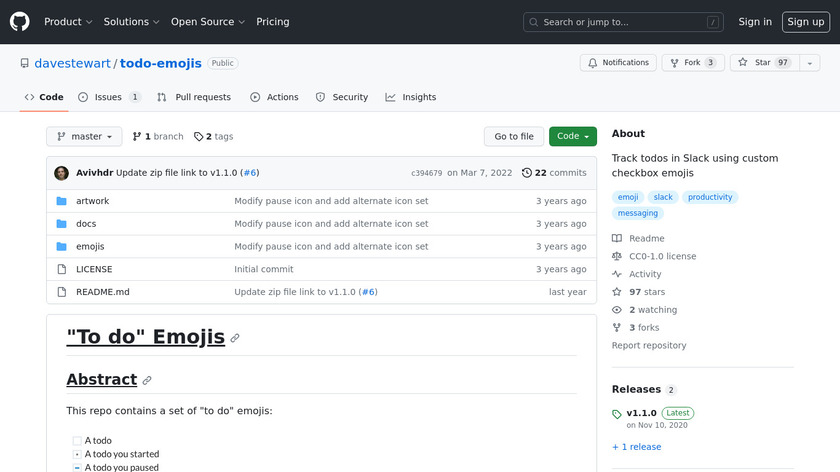Open the artwork folder
This screenshot has width=840, height=472.
click(x=92, y=201)
